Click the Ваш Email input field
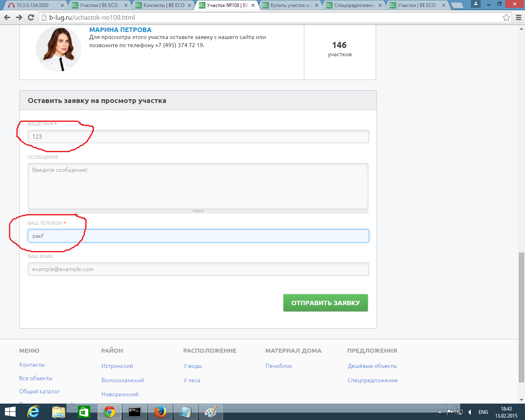 198,269
